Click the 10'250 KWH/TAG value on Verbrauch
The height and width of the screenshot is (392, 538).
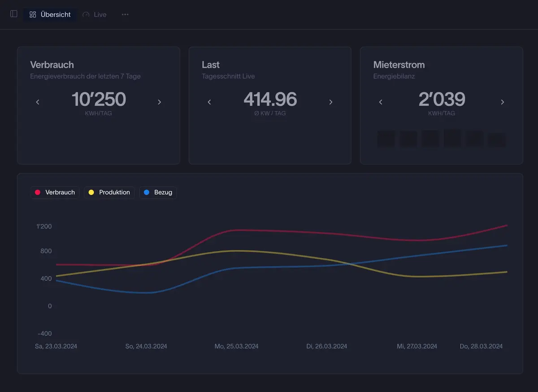click(99, 100)
